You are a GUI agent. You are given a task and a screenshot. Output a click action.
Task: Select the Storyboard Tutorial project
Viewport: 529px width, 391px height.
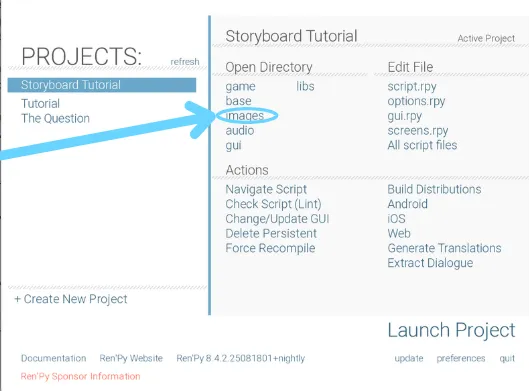coord(102,85)
